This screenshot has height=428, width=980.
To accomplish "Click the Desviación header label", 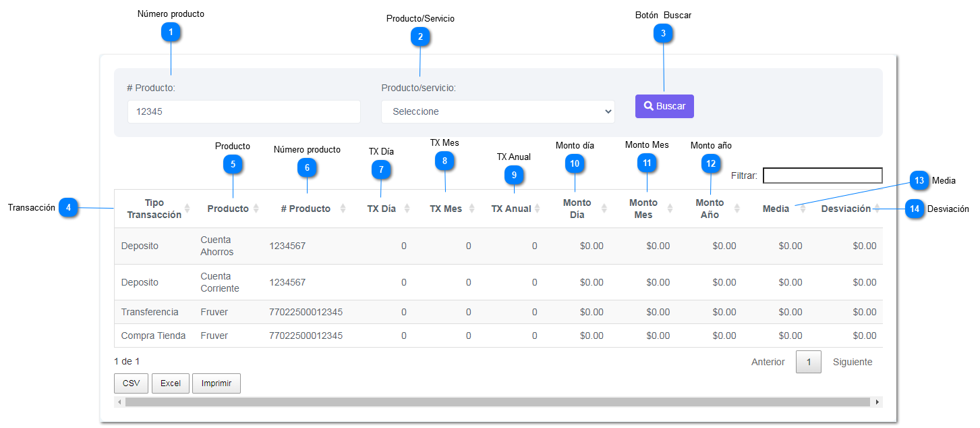I will coord(846,209).
